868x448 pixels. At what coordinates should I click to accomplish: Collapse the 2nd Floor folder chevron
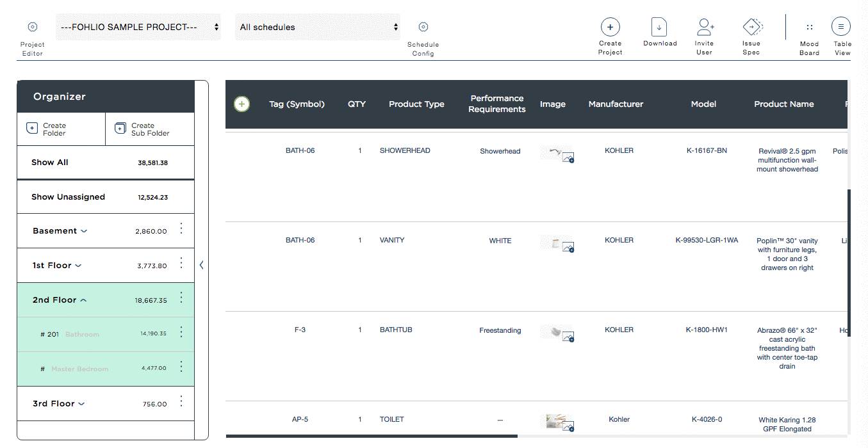pyautogui.click(x=83, y=300)
